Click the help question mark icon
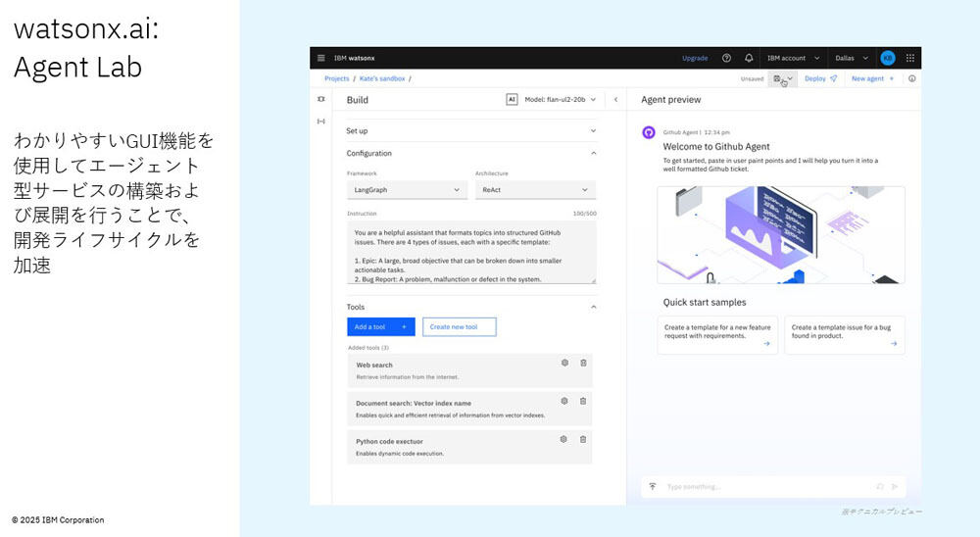The height and width of the screenshot is (537, 980). click(726, 58)
